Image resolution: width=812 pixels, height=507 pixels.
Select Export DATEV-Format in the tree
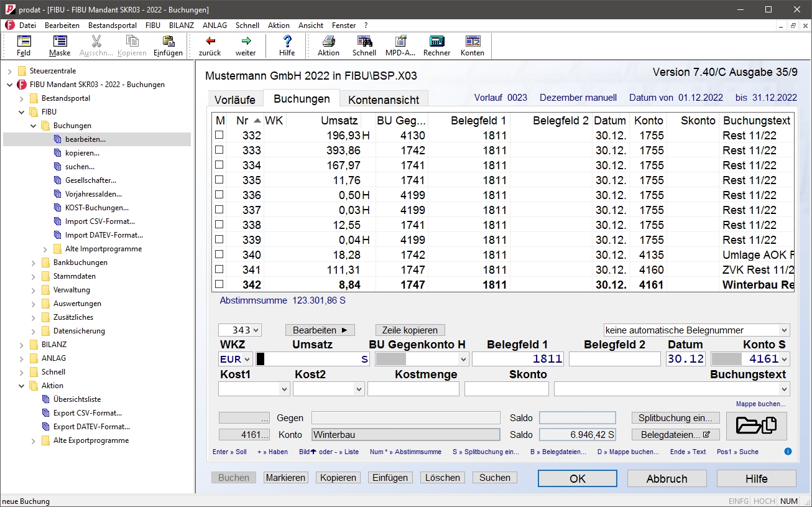tap(91, 427)
